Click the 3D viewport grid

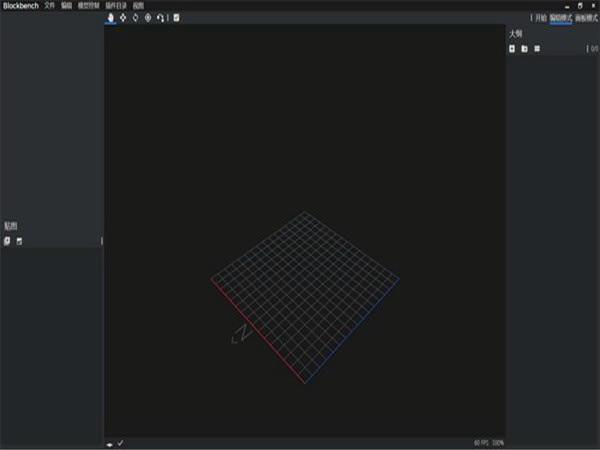click(305, 297)
